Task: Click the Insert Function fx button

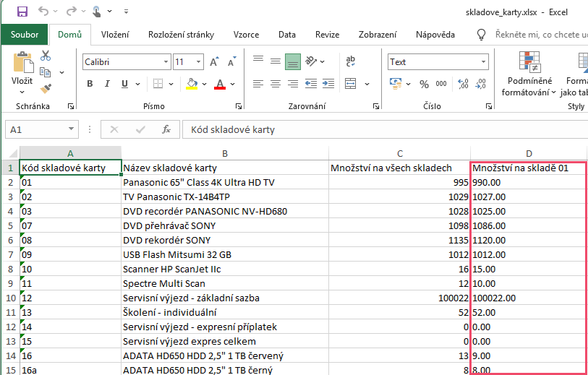Action: (x=166, y=129)
